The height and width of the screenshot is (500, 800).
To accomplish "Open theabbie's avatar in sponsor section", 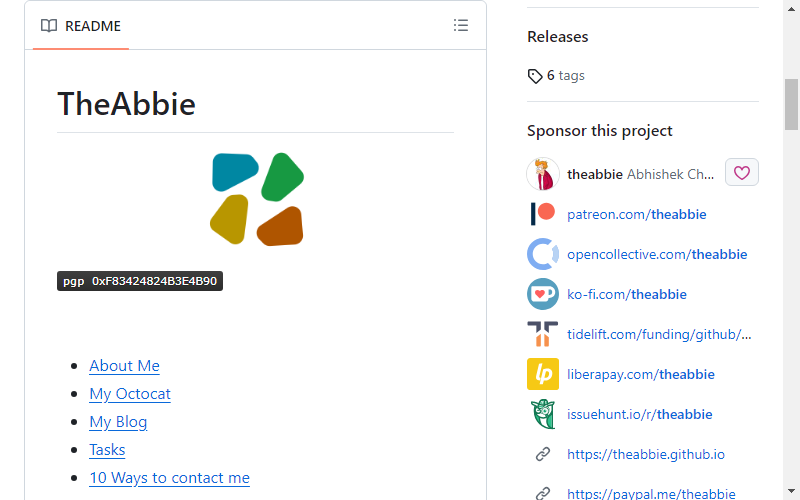I will click(542, 174).
